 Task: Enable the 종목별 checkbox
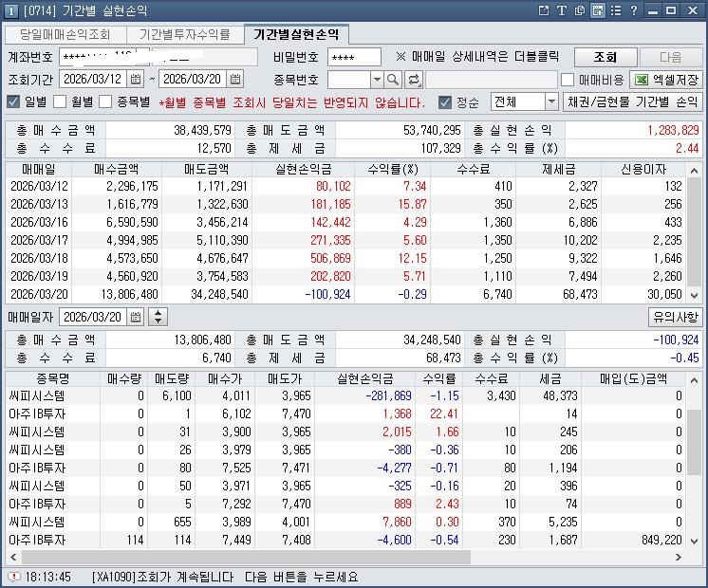pyautogui.click(x=105, y=102)
